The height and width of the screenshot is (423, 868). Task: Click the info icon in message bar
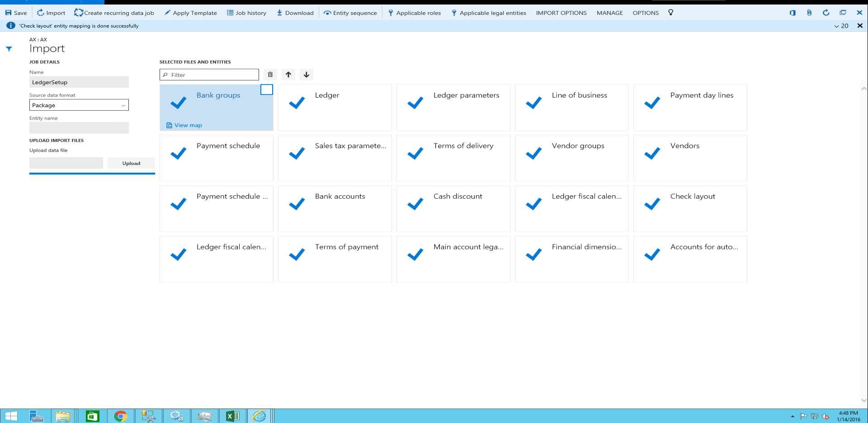coord(10,26)
